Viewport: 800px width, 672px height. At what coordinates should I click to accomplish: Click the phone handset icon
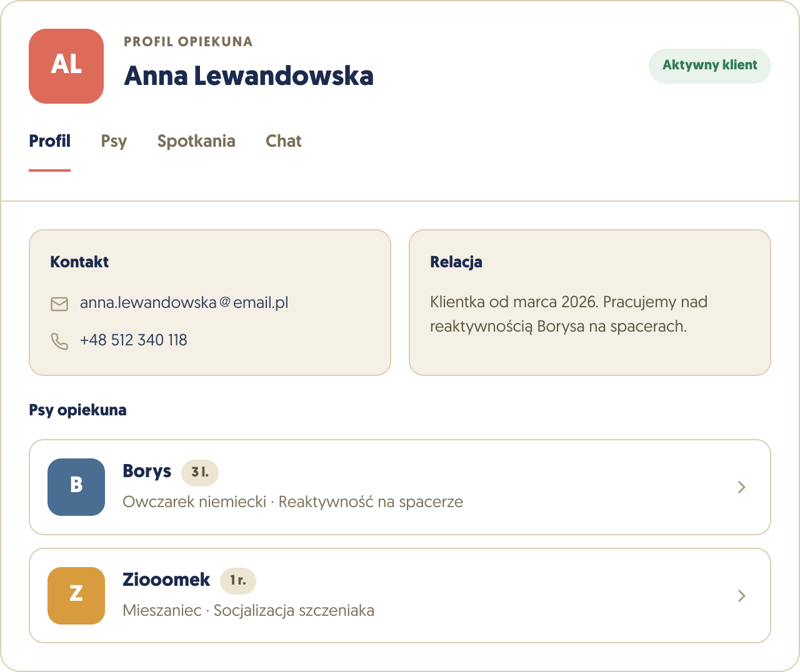[59, 341]
